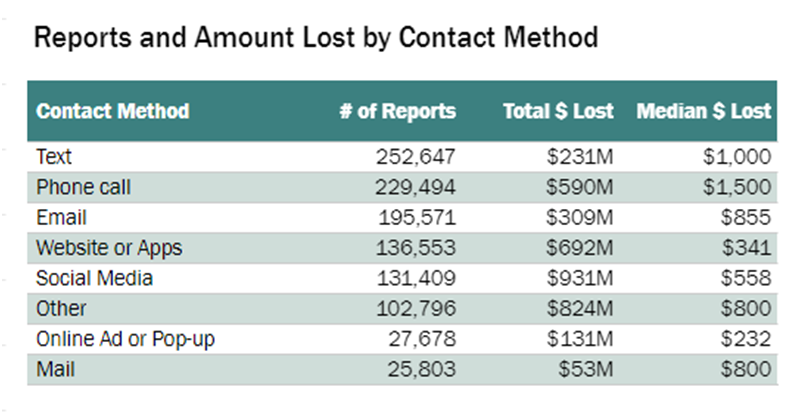The image size is (802, 416).
Task: Select the Mail row label
Action: point(55,369)
